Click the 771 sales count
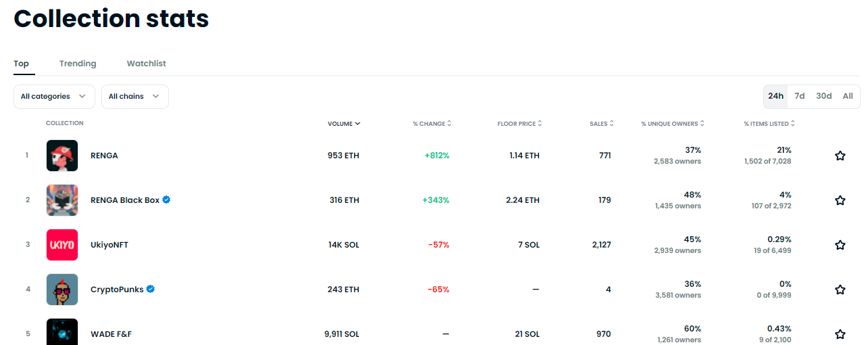The width and height of the screenshot is (868, 345). [x=605, y=156]
